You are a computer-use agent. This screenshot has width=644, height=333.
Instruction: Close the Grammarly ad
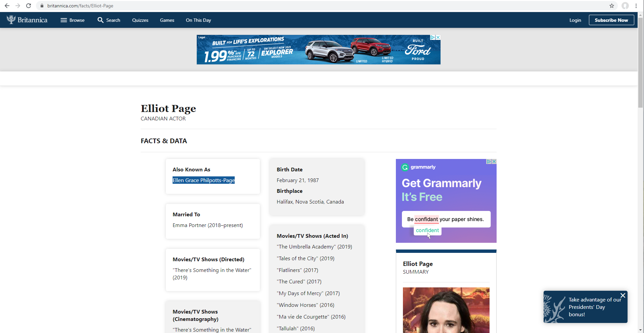tap(494, 161)
